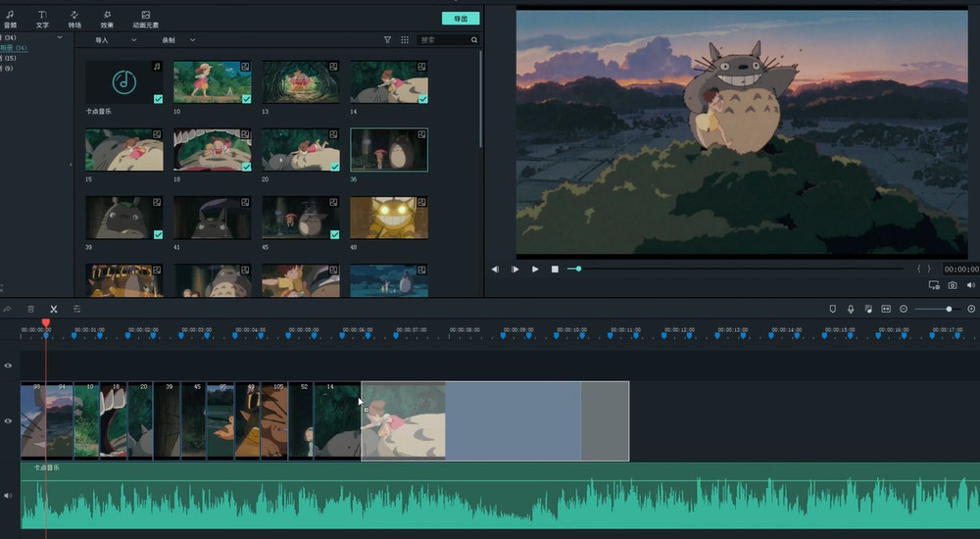Open the 文字 (text) tab

click(x=42, y=19)
